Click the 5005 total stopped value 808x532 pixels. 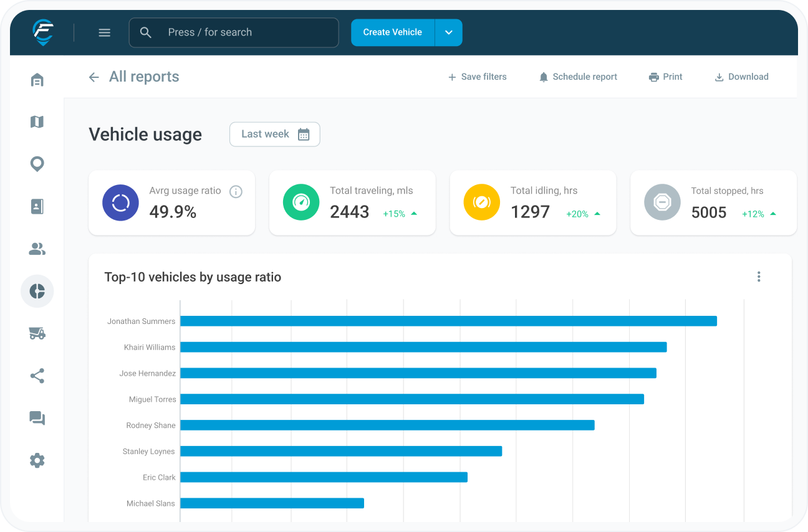pyautogui.click(x=709, y=212)
